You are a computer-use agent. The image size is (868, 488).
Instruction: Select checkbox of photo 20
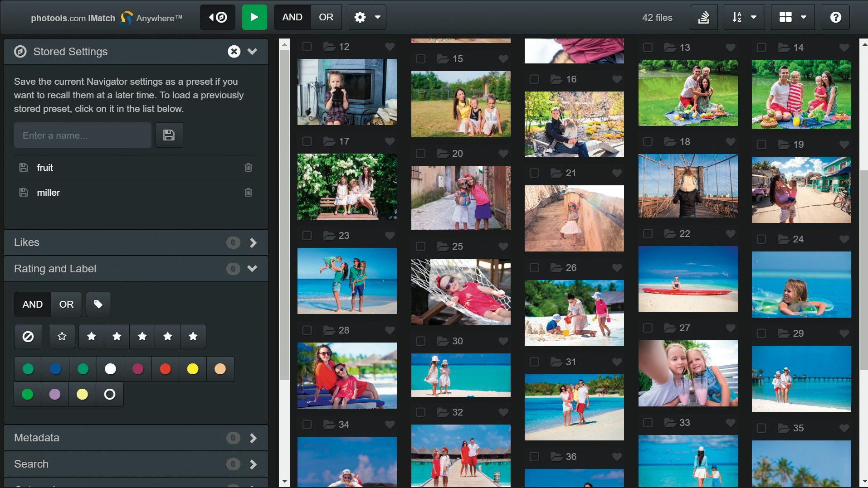421,154
